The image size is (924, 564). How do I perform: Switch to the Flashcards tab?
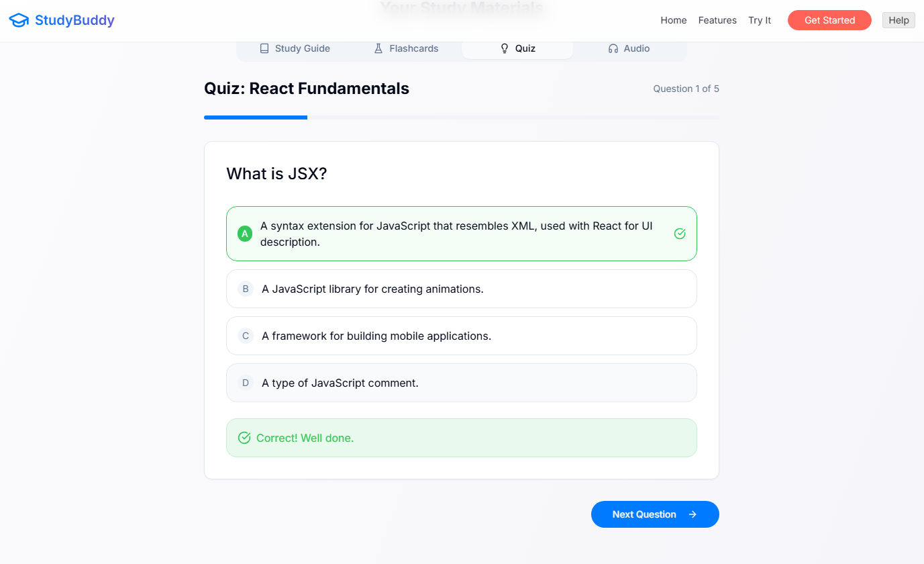pos(405,48)
